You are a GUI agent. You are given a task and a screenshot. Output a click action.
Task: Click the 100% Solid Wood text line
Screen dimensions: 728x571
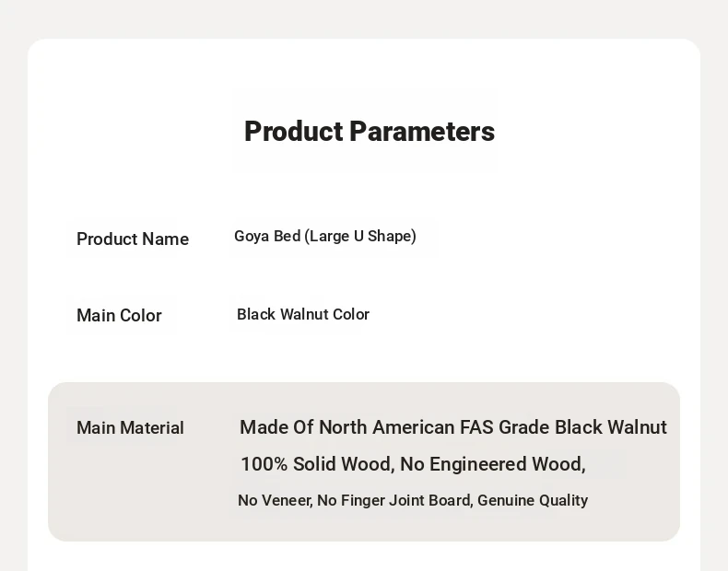pos(413,464)
